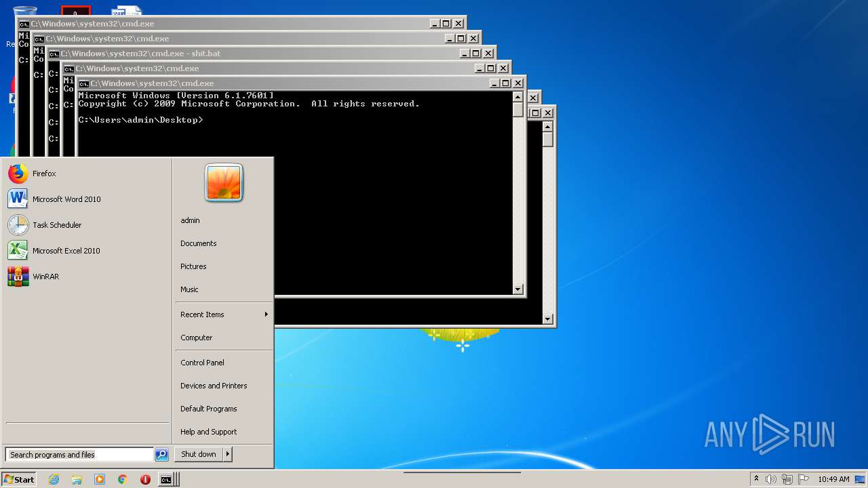Open Internet Explorer from the taskbar

click(x=54, y=479)
